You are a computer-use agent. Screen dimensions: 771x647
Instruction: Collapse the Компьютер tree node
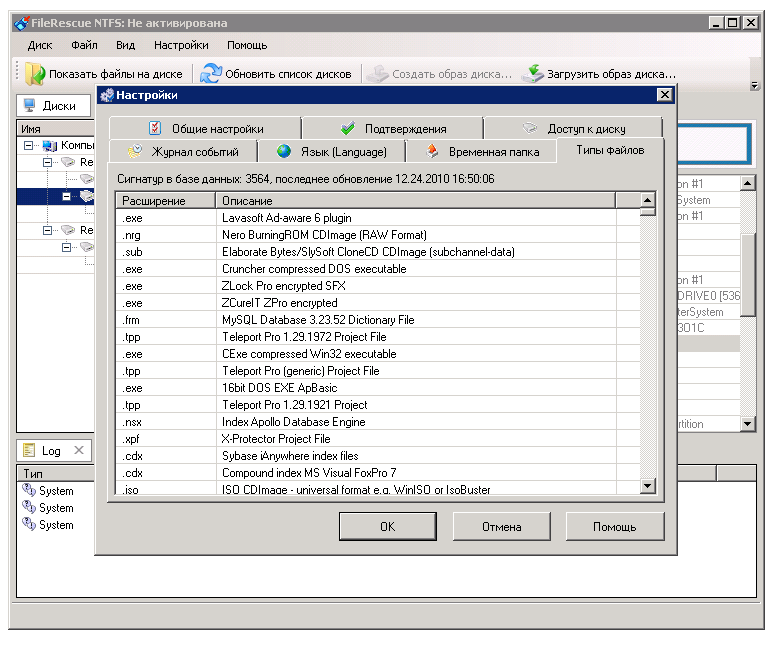tap(27, 146)
